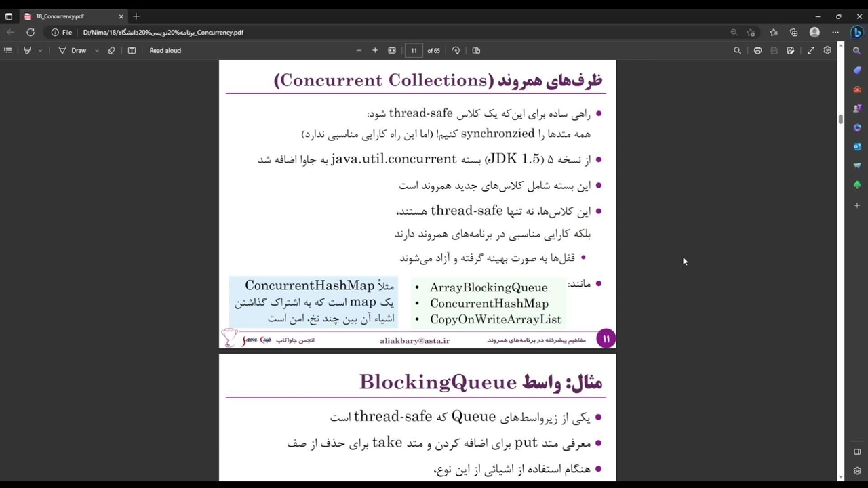
Task: Switch to the 18_Concurrency.pdf tab
Action: point(68,16)
